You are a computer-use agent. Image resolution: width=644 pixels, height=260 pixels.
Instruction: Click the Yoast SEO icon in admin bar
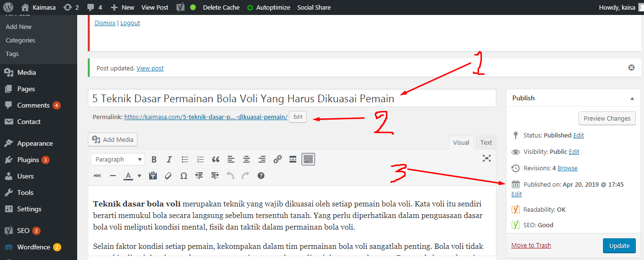point(180,7)
